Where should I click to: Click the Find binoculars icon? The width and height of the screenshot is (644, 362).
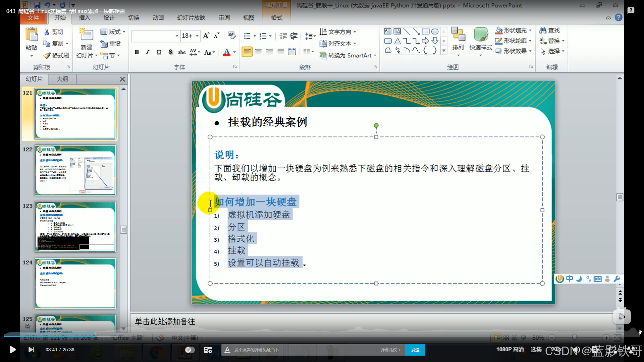pos(543,31)
